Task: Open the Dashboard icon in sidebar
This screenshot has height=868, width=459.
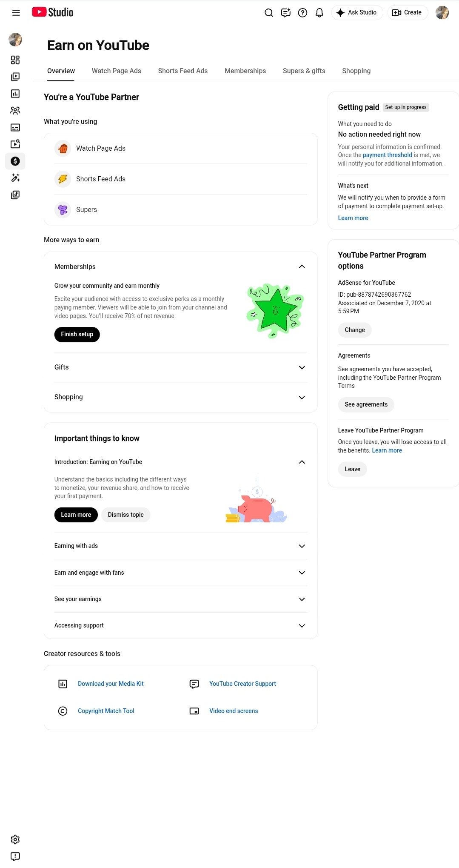Action: click(x=15, y=60)
